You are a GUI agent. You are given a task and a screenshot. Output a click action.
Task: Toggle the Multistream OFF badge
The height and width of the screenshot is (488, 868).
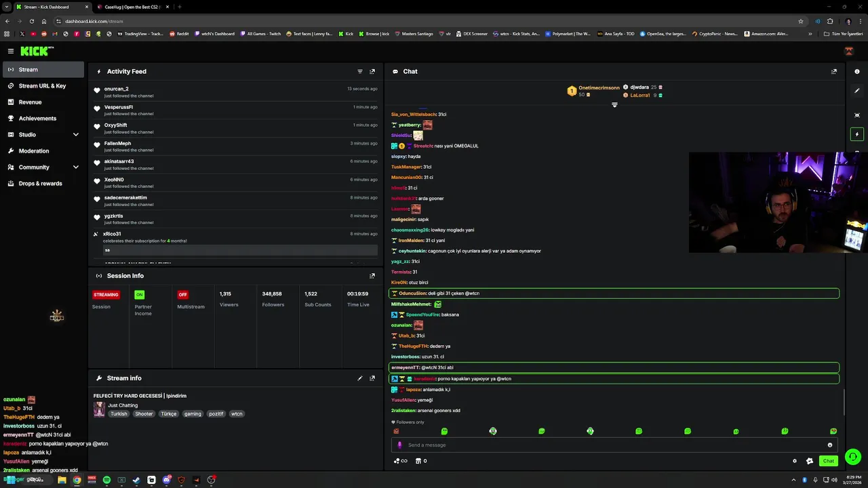[x=182, y=295]
